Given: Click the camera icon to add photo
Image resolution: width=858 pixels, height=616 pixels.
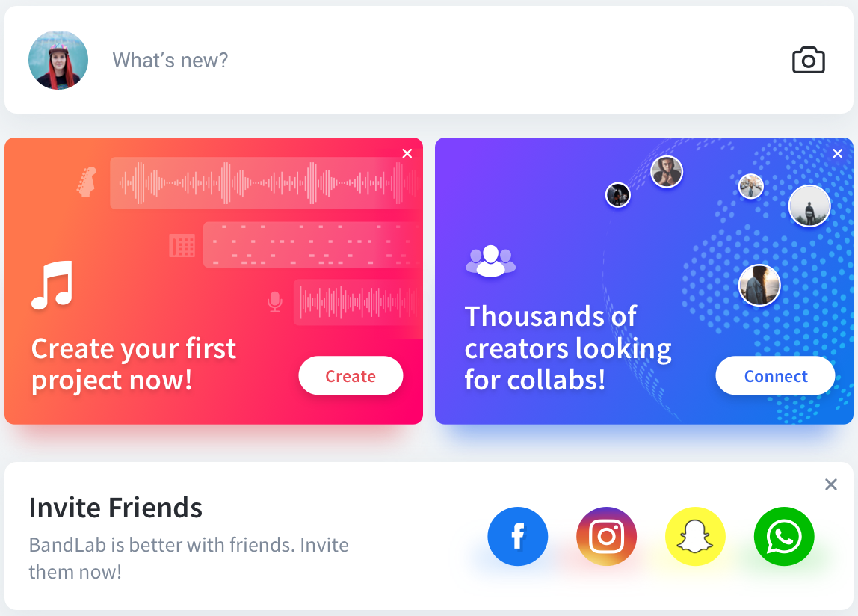Looking at the screenshot, I should (808, 61).
